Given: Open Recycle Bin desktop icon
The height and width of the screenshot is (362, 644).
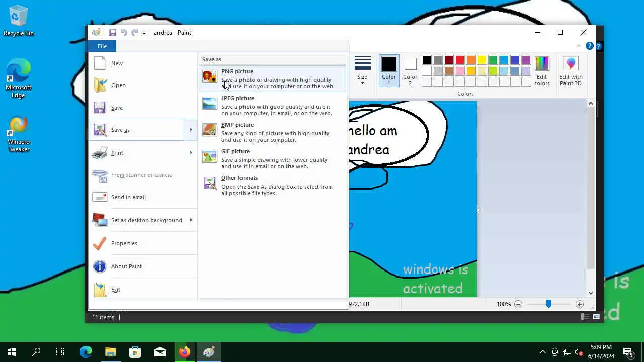Looking at the screenshot, I should (x=19, y=21).
